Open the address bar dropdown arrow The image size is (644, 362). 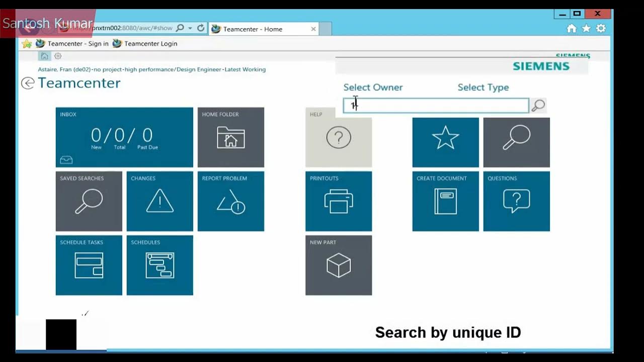coord(190,28)
